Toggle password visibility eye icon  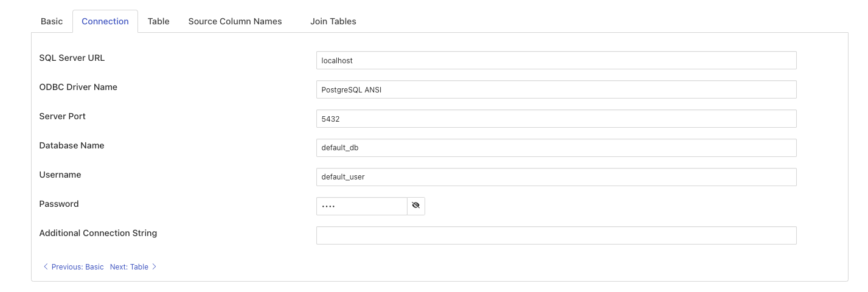416,206
